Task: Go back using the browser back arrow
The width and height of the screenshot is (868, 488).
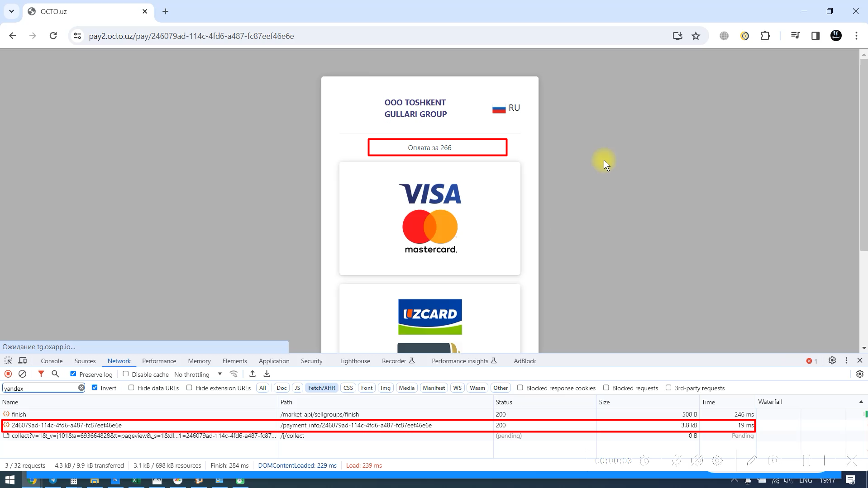Action: click(13, 36)
